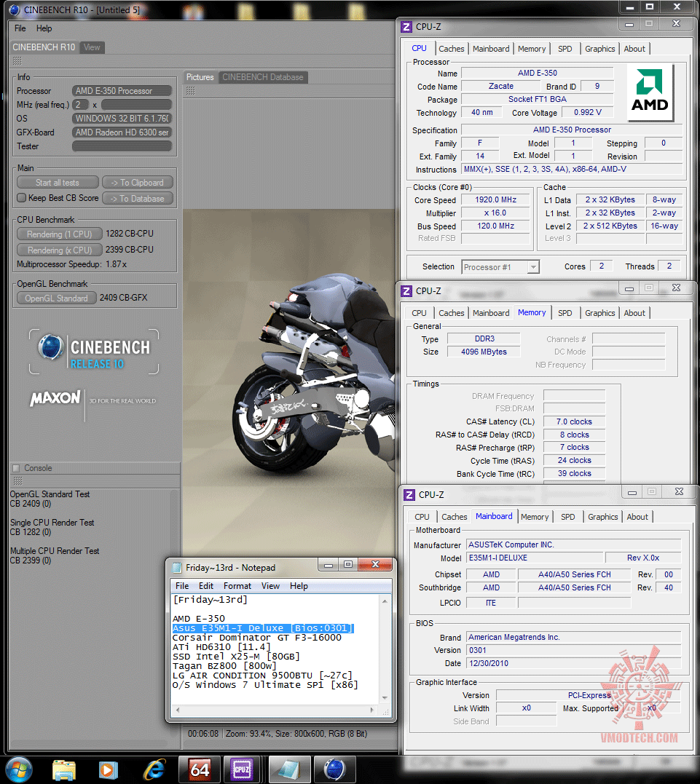
Task: Click the Notepad document icon in the title bar
Action: [x=176, y=568]
